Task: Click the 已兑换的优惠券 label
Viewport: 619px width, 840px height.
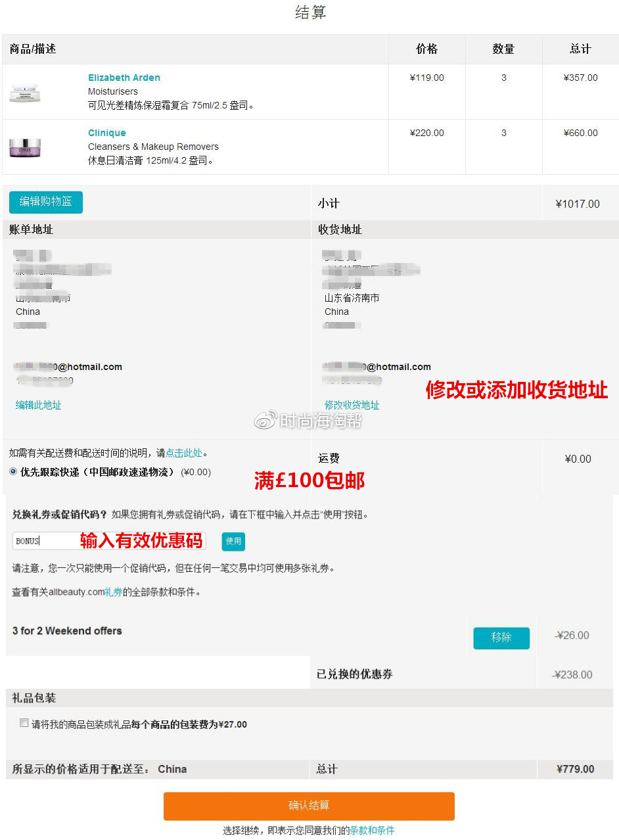Action: 355,674
